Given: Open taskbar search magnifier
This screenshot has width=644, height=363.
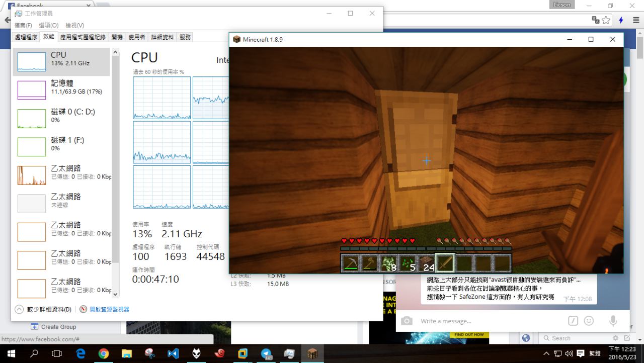Looking at the screenshot, I should pos(34,353).
